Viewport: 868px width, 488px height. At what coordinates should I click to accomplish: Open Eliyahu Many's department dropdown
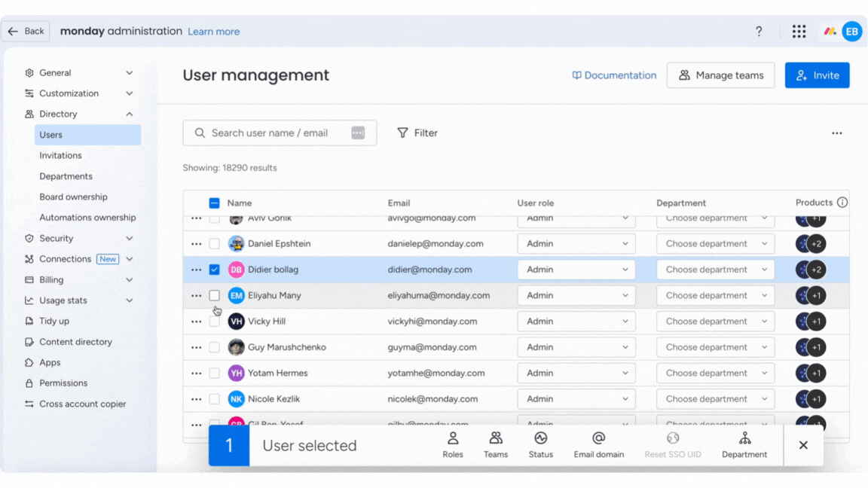pos(715,295)
